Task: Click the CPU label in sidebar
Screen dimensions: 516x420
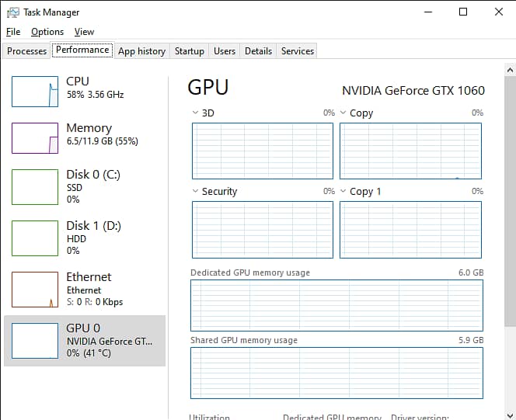Action: (x=78, y=82)
